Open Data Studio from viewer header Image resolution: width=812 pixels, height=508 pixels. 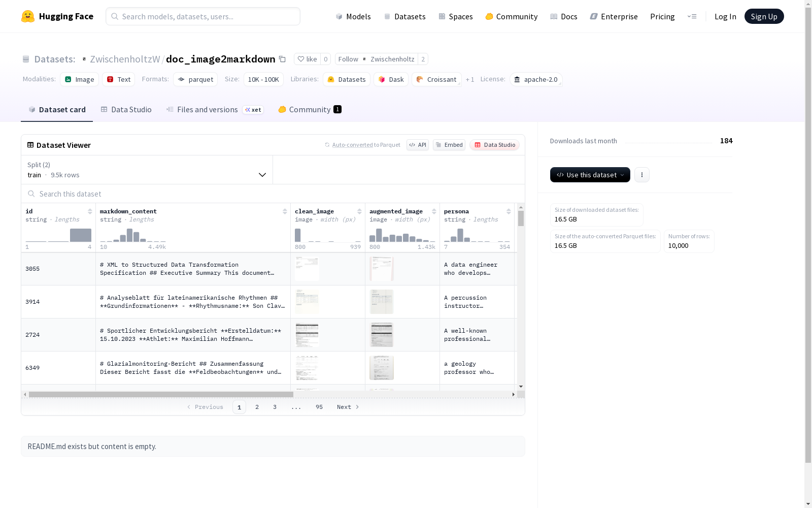[x=494, y=145]
